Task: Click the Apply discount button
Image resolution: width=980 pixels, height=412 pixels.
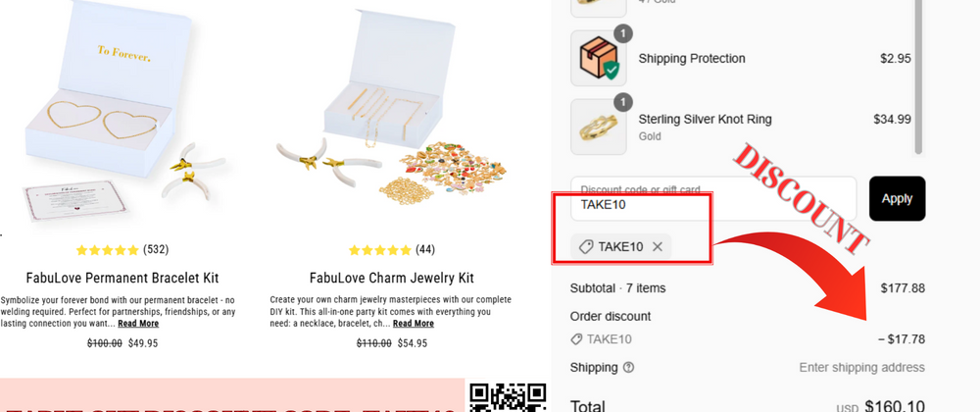Action: [x=897, y=199]
